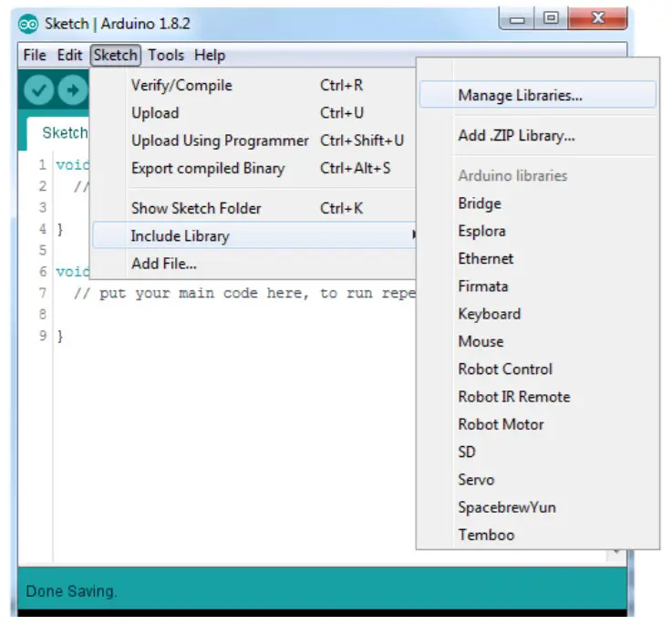Click line number 5 in gutter
This screenshot has height=625, width=672.
[x=43, y=250]
